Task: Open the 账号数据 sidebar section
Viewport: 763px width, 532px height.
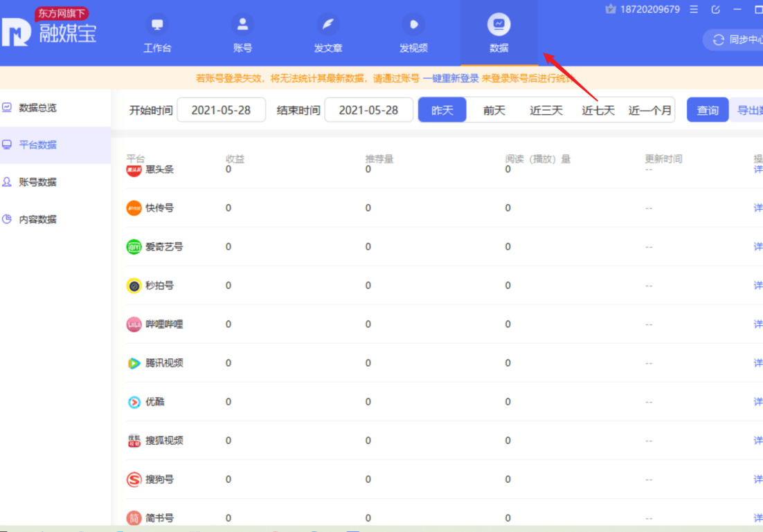Action: [x=55, y=183]
